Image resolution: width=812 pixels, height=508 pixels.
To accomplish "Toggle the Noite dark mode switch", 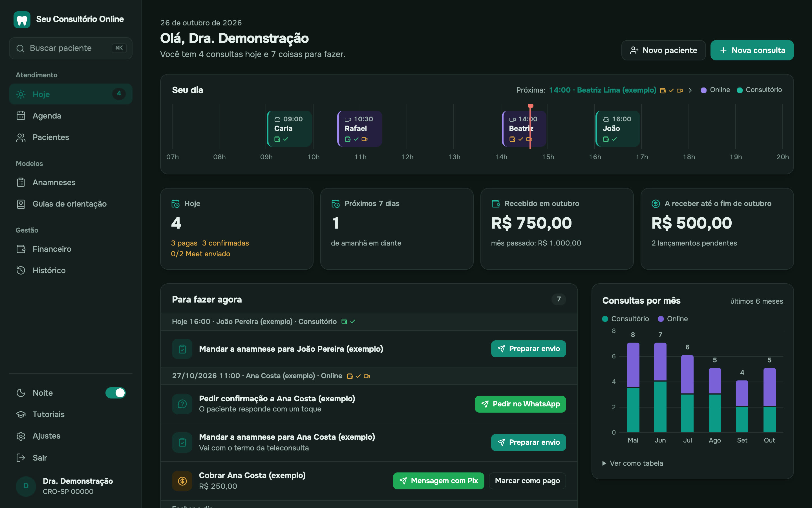I will tap(115, 393).
